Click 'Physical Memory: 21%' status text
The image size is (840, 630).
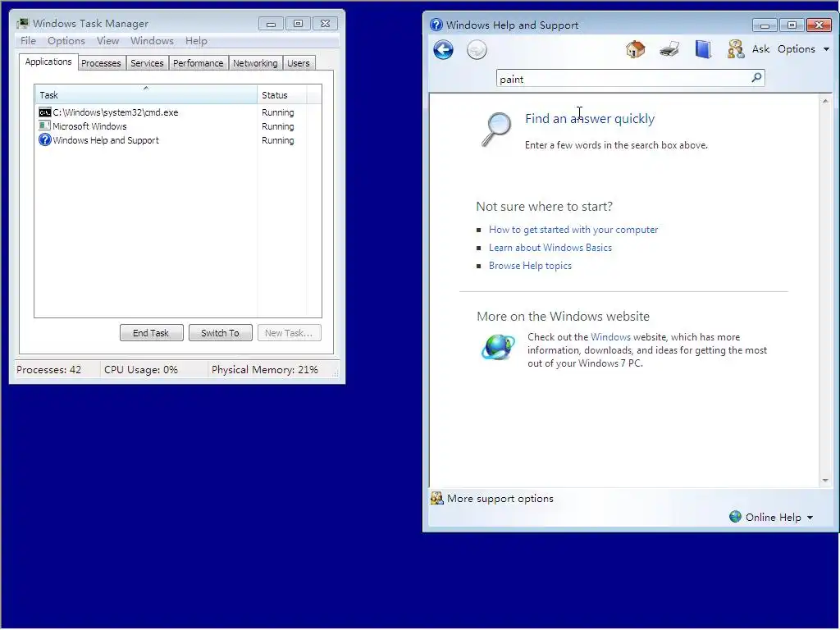tap(265, 370)
